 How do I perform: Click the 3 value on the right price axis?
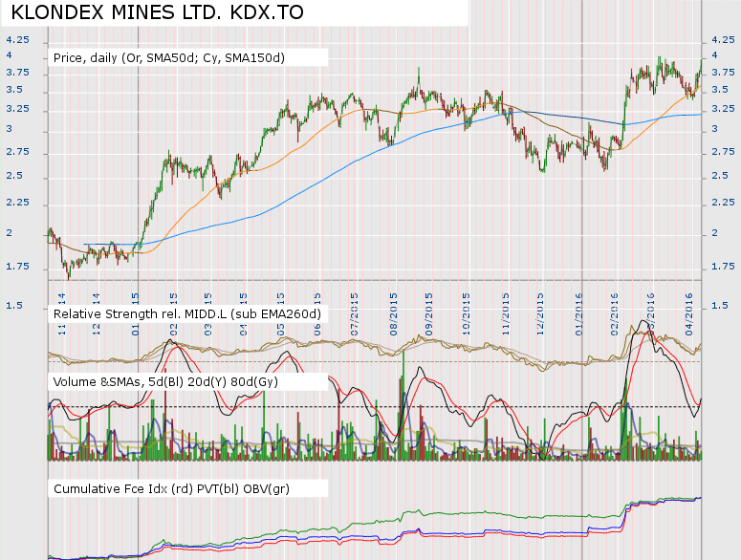[714, 129]
